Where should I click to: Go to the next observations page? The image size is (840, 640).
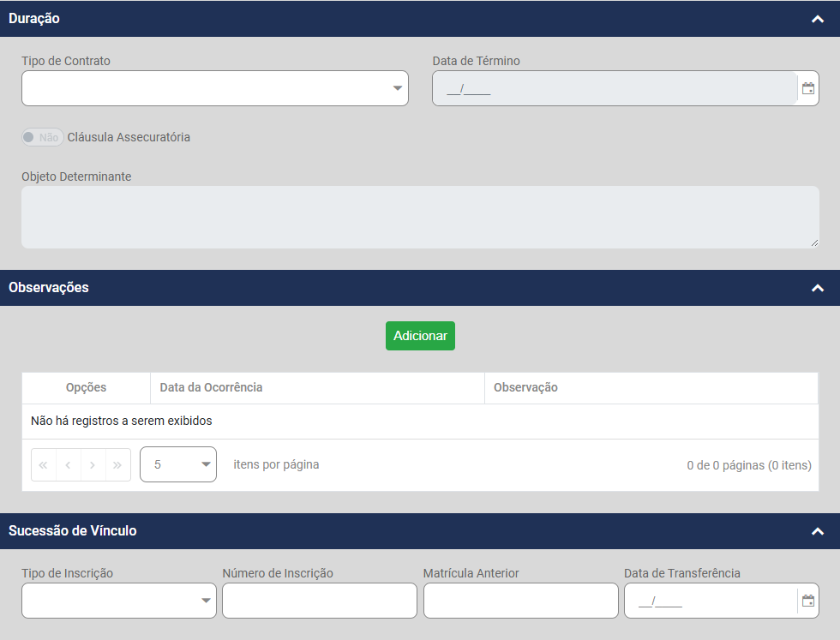click(93, 465)
